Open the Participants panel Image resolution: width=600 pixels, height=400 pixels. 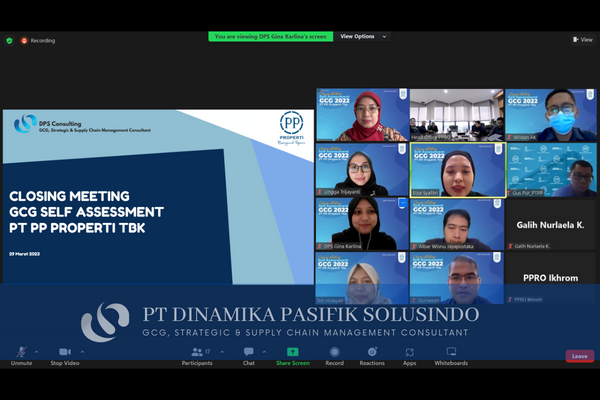[196, 353]
